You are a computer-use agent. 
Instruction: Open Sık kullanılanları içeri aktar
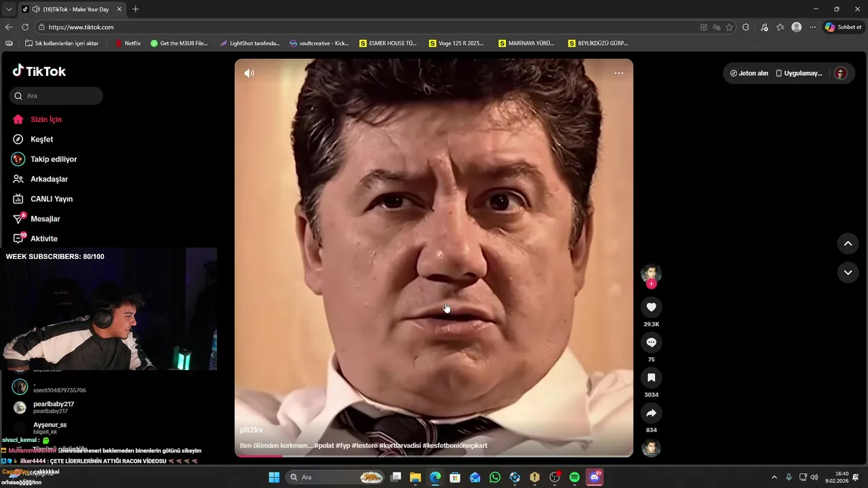pos(62,43)
